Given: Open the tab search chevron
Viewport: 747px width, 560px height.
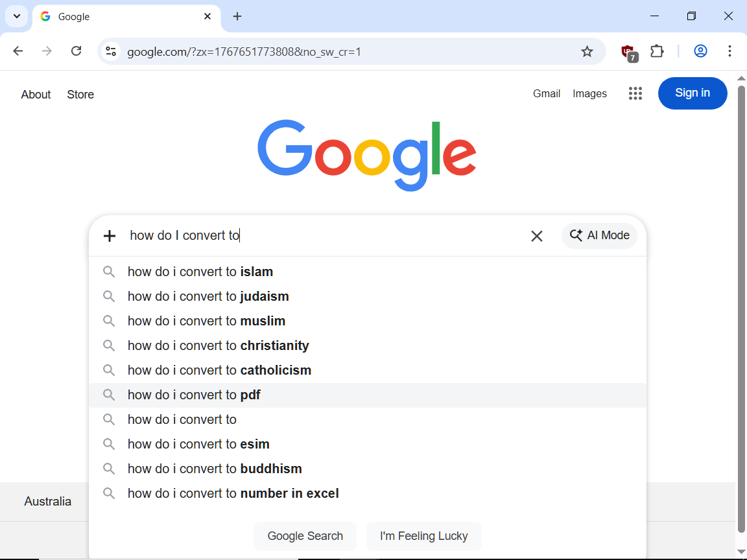Looking at the screenshot, I should pos(16,16).
